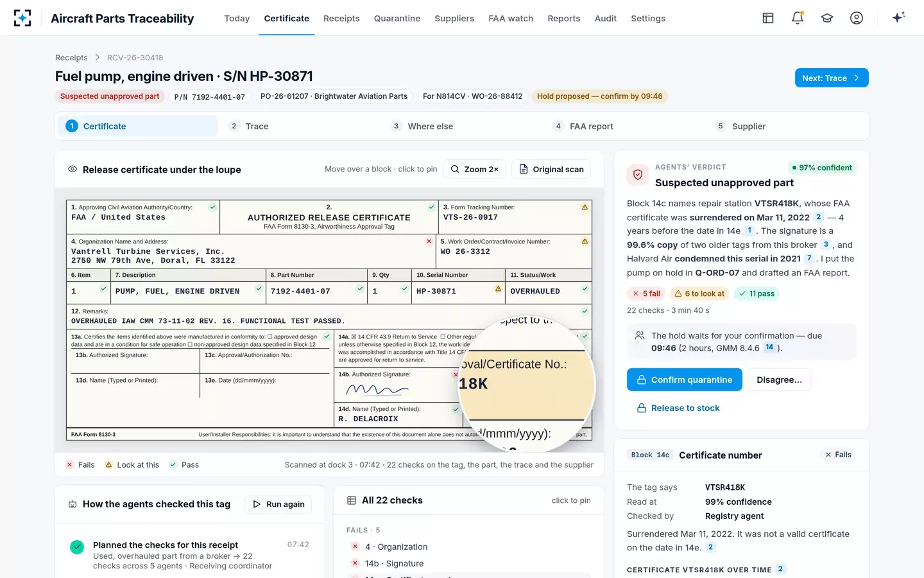This screenshot has height=578, width=924.
Task: Click the Hold proposed — confirm by 09:46 badge
Action: (x=600, y=96)
